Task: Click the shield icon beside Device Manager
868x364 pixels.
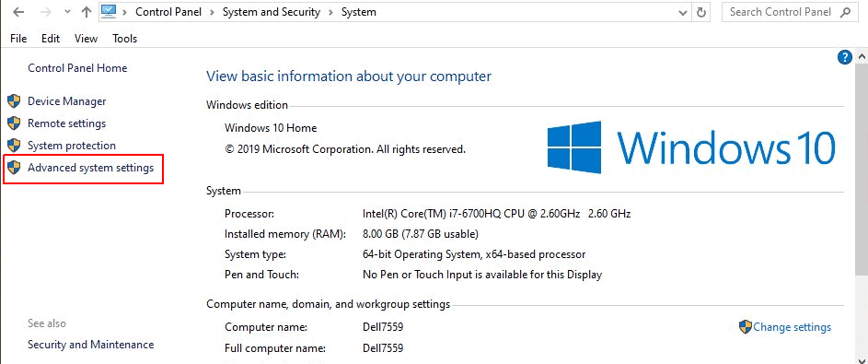Action: click(x=14, y=101)
